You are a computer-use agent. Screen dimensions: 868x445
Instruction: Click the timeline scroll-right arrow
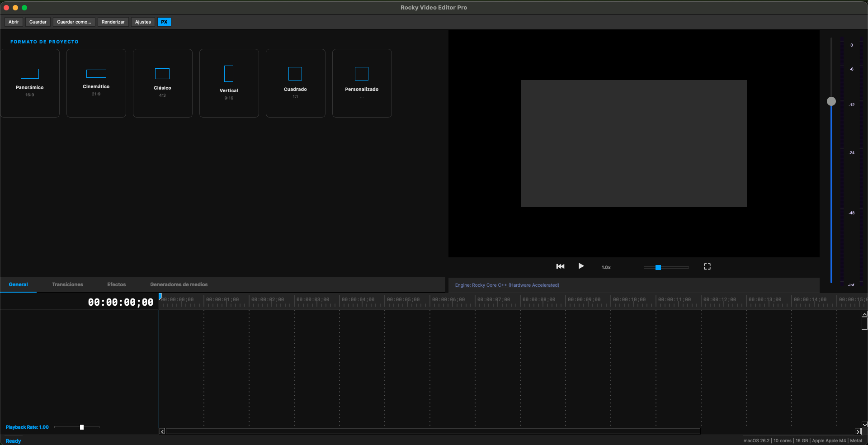click(x=858, y=431)
